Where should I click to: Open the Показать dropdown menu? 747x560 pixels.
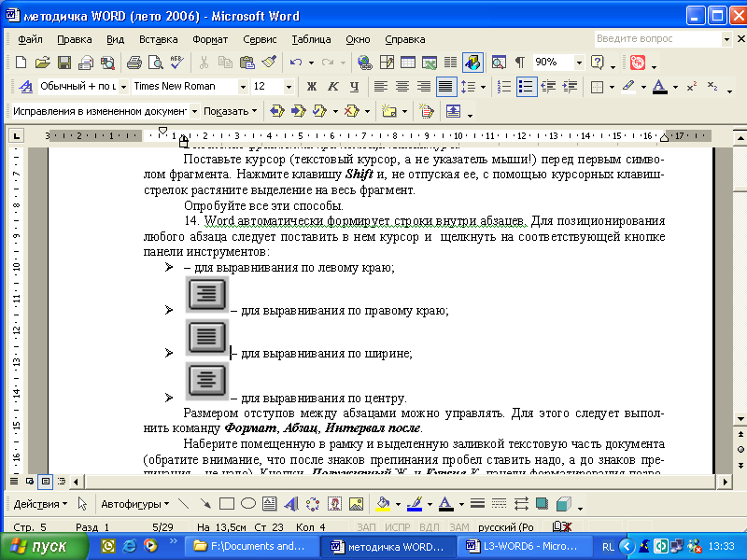click(230, 111)
